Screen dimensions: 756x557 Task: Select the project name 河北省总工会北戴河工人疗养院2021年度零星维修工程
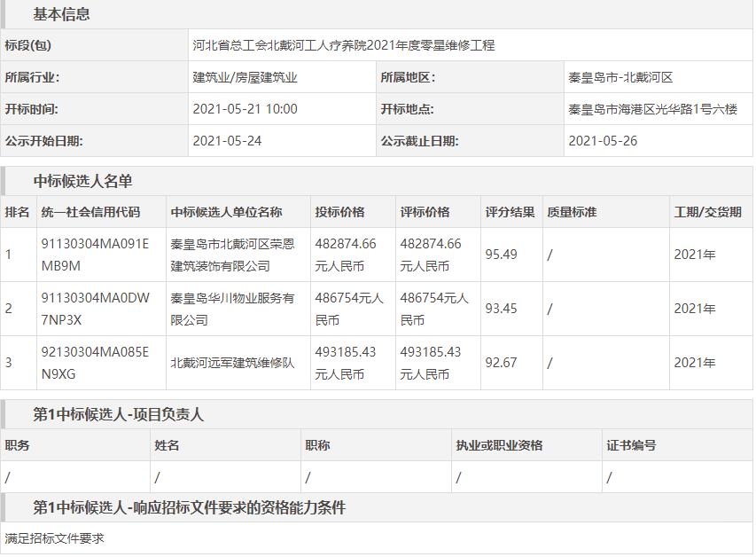(x=343, y=45)
